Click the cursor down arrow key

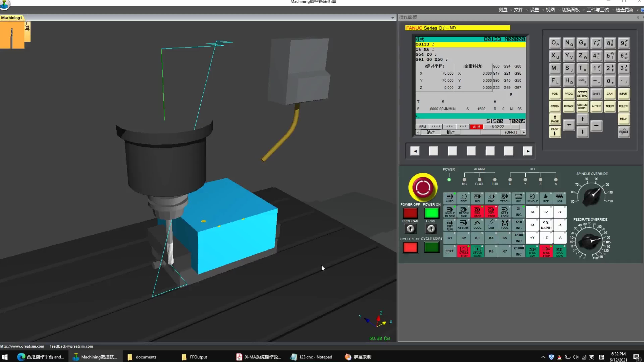[x=582, y=132]
